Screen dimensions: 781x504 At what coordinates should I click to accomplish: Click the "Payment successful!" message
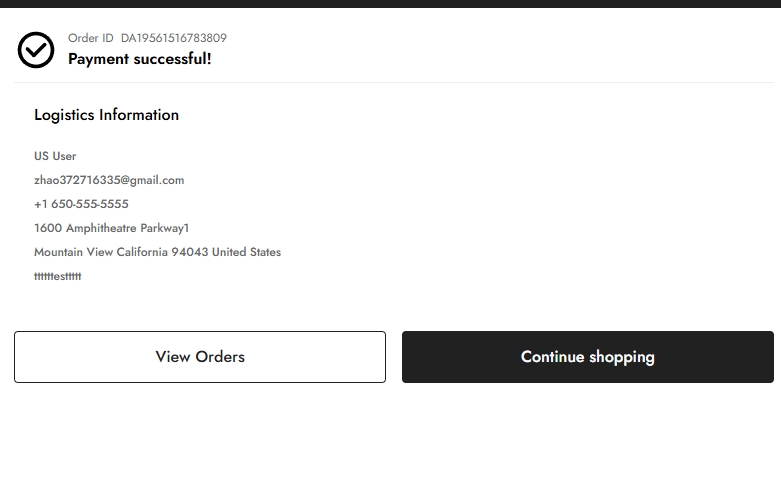[139, 59]
